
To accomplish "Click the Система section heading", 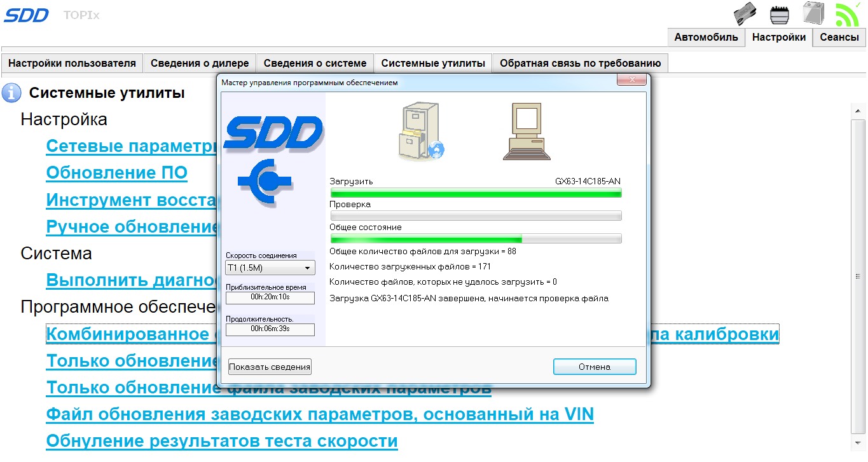I will pos(56,253).
